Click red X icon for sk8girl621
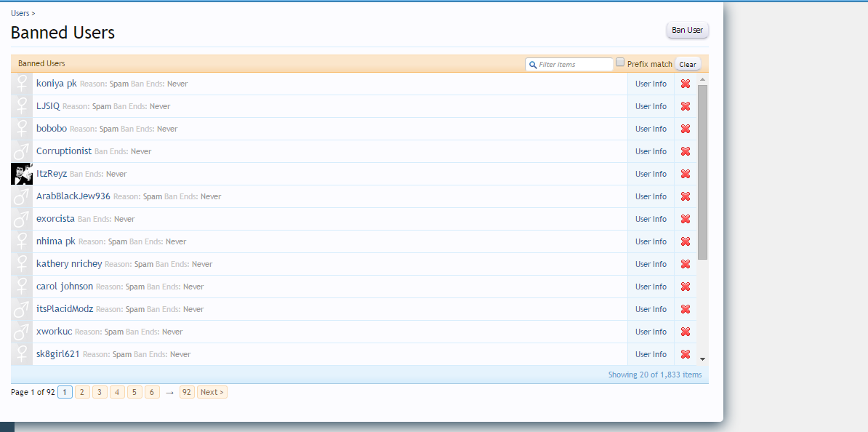868x432 pixels. pos(685,354)
